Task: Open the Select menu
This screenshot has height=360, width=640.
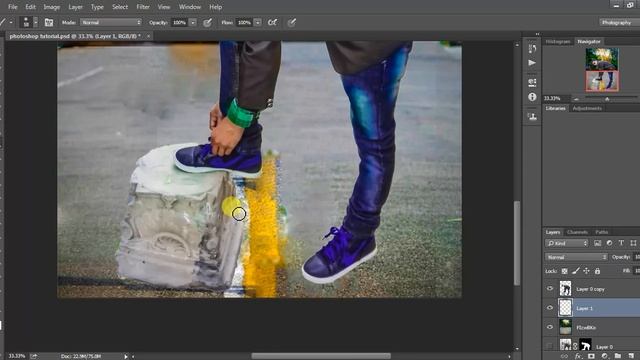Action: [120, 7]
